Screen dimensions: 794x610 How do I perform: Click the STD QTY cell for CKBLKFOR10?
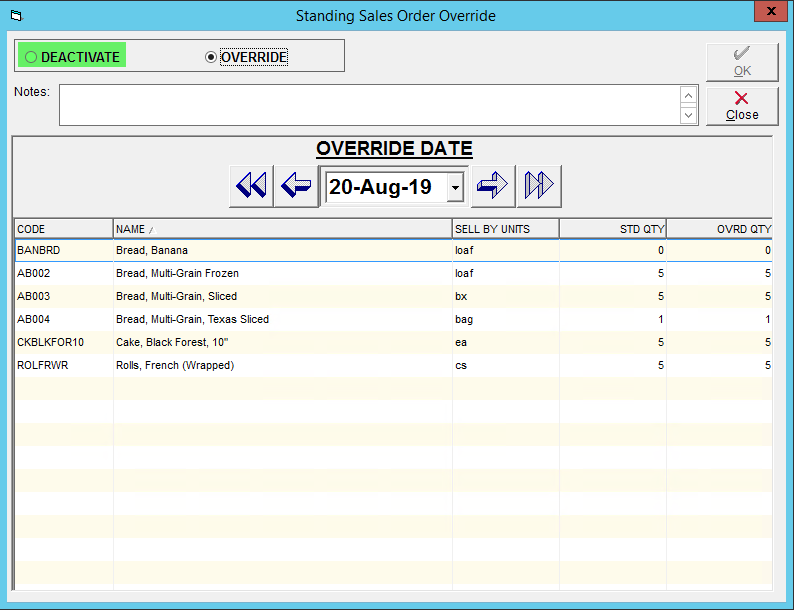613,342
